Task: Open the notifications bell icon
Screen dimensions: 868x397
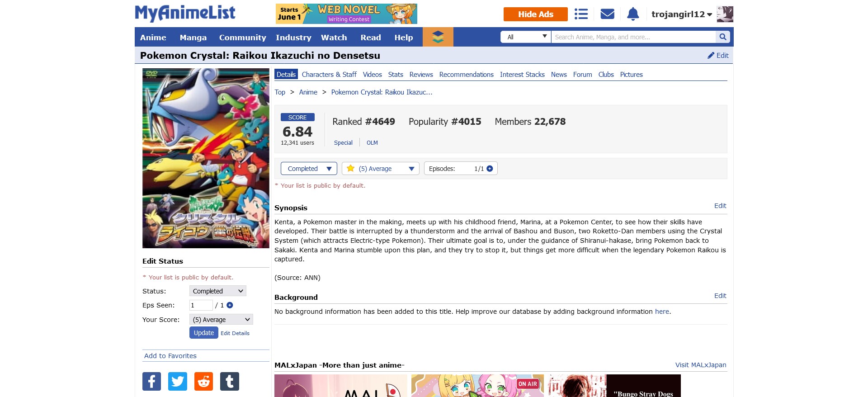Action: point(633,14)
